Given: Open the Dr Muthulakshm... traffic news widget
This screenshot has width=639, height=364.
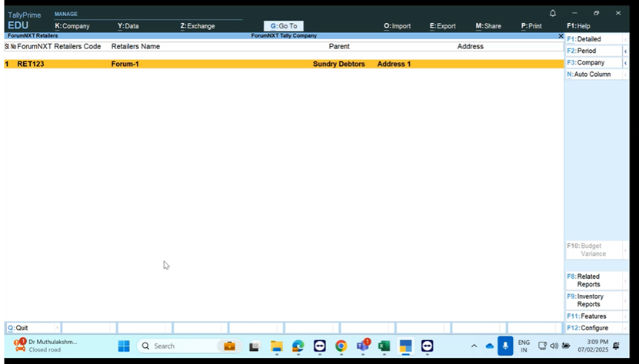Looking at the screenshot, I should click(x=45, y=346).
